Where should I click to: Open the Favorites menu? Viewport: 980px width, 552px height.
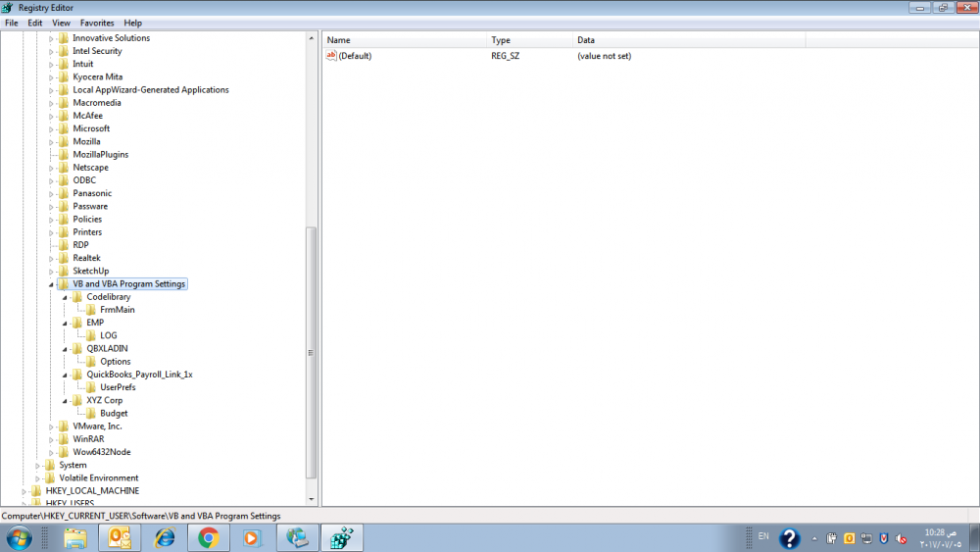point(97,24)
